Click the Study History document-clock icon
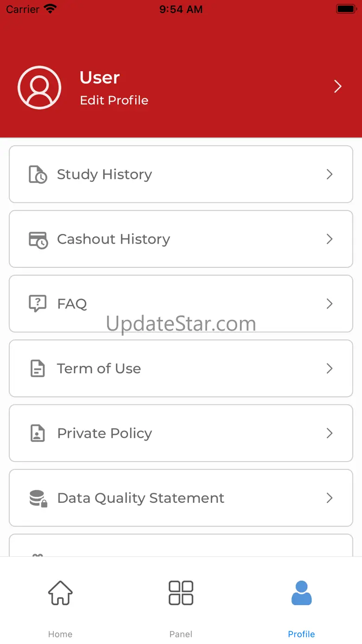 click(38, 175)
